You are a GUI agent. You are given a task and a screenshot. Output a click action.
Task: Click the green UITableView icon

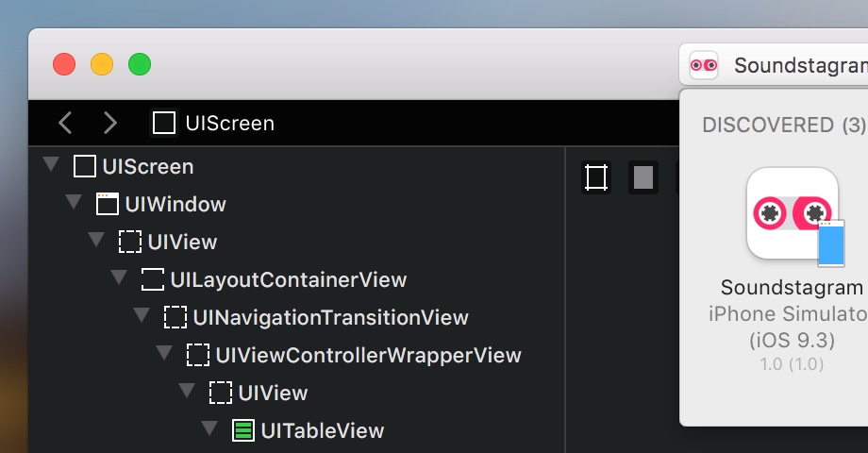pyautogui.click(x=243, y=430)
